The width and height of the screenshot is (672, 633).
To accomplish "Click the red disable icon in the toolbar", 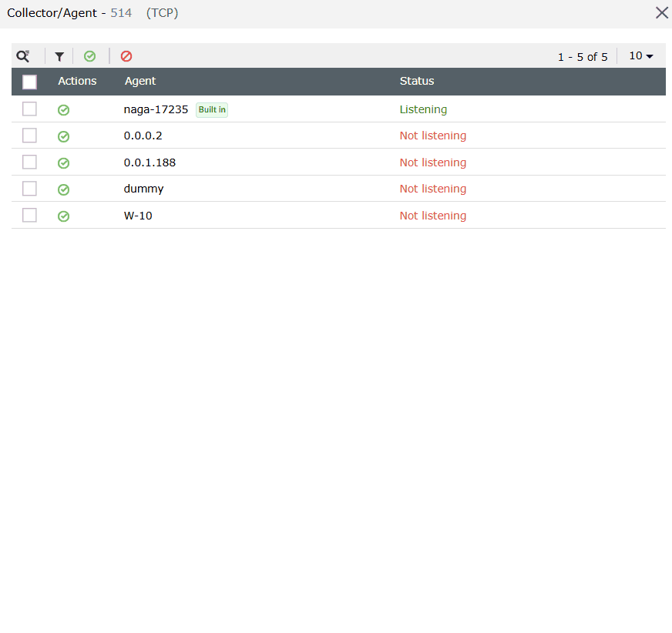I will pos(126,55).
